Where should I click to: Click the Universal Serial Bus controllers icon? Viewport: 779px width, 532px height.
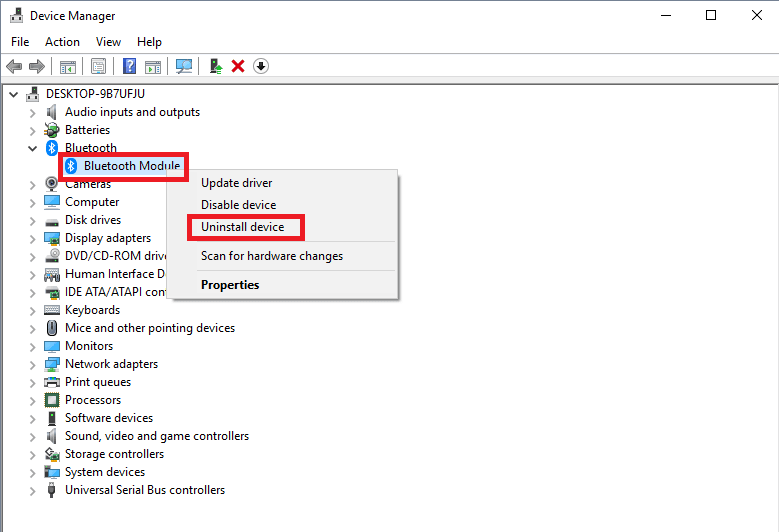[x=51, y=490]
